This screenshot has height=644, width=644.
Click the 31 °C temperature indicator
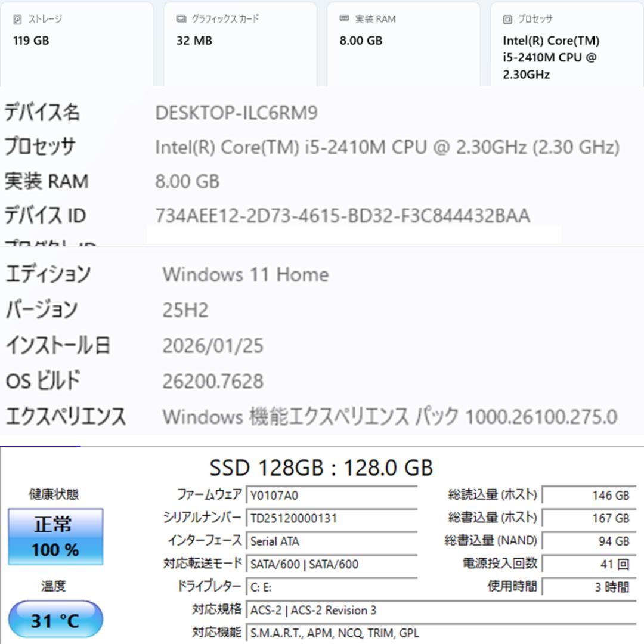pos(55,619)
